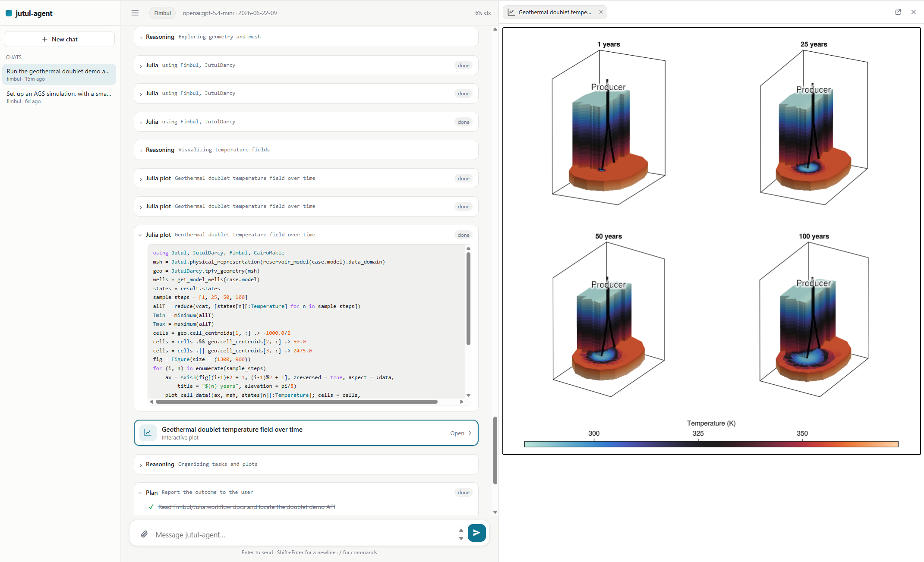The width and height of the screenshot is (924, 562).
Task: Expand Reasoning Exploring geometry and mesh
Action: pos(306,37)
